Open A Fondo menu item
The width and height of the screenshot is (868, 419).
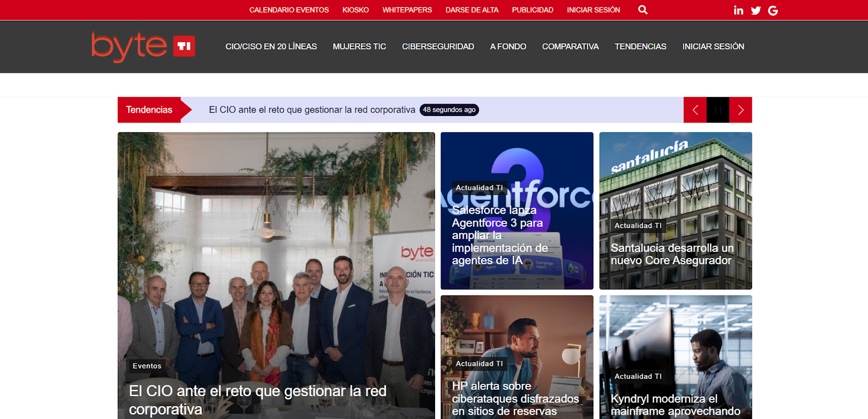point(508,47)
